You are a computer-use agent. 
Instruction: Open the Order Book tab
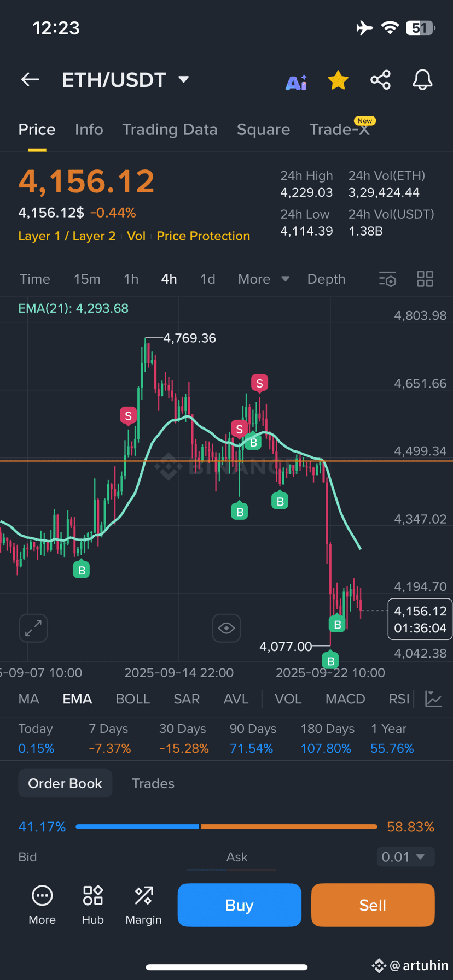(65, 783)
